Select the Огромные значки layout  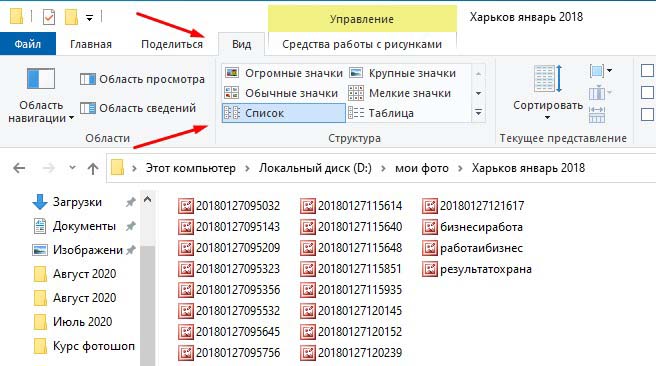click(284, 73)
